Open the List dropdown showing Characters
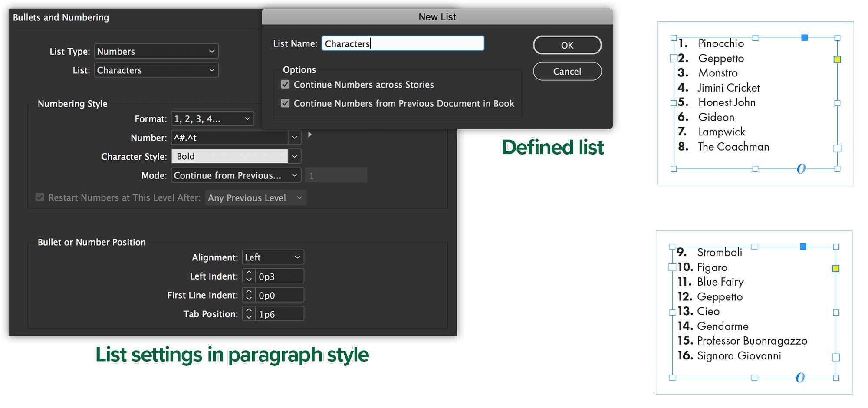This screenshot has width=868, height=408. coord(156,70)
